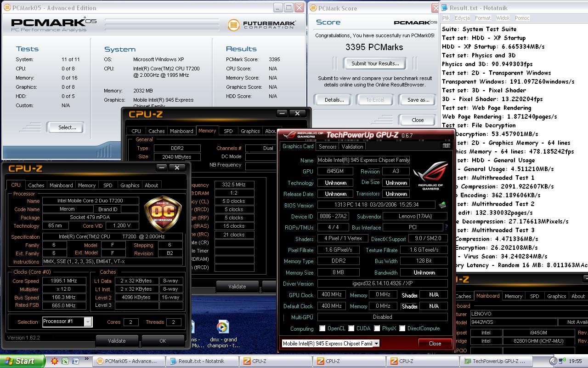The height and width of the screenshot is (368, 588).
Task: Enable the CUDA checkbox in GPU-Z
Action: tap(351, 328)
